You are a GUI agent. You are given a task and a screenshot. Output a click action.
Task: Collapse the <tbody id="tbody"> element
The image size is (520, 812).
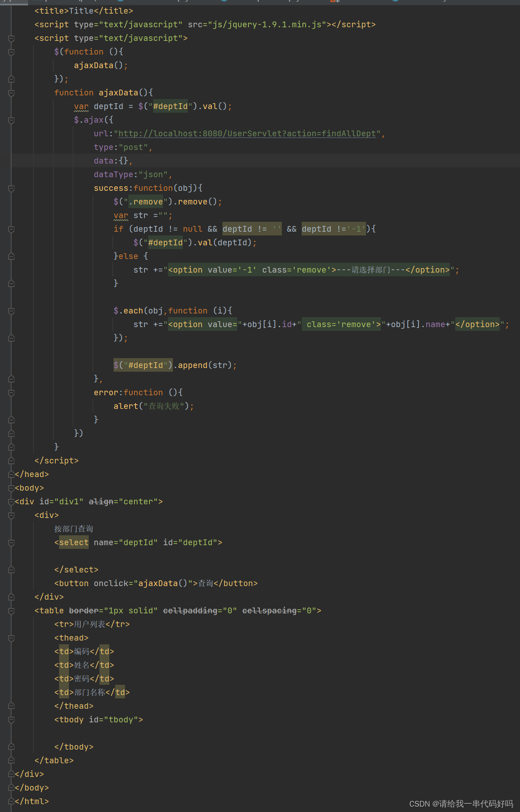point(12,720)
